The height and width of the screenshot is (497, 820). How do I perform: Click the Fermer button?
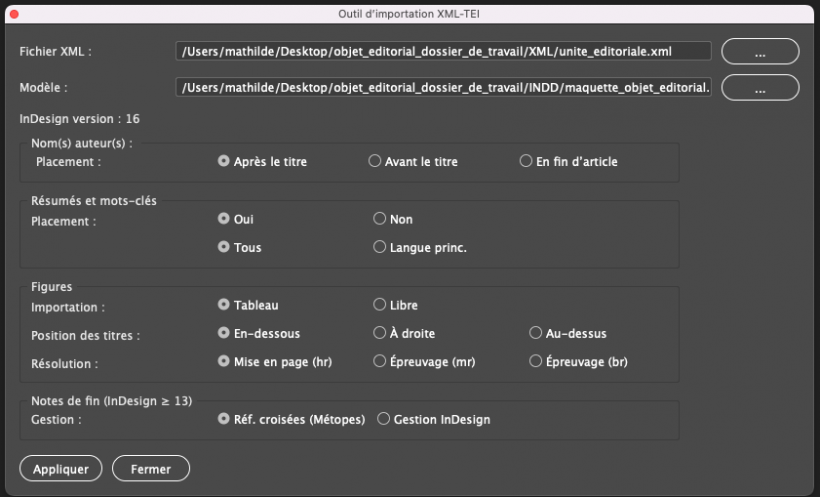click(151, 468)
